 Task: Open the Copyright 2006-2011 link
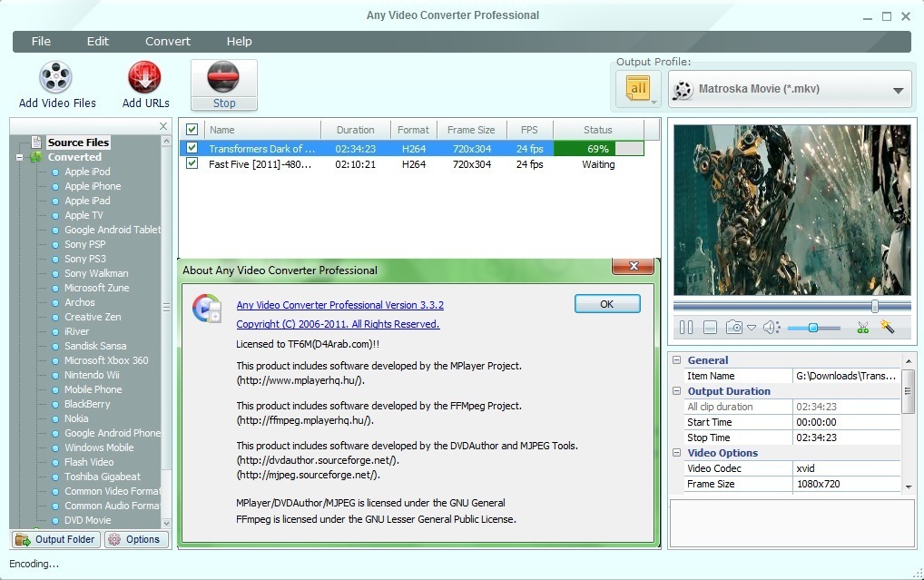[x=338, y=324]
